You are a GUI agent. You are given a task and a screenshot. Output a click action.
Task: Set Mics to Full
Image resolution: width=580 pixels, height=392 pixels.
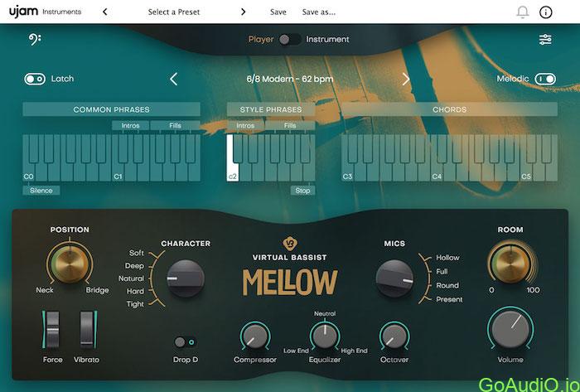point(442,272)
